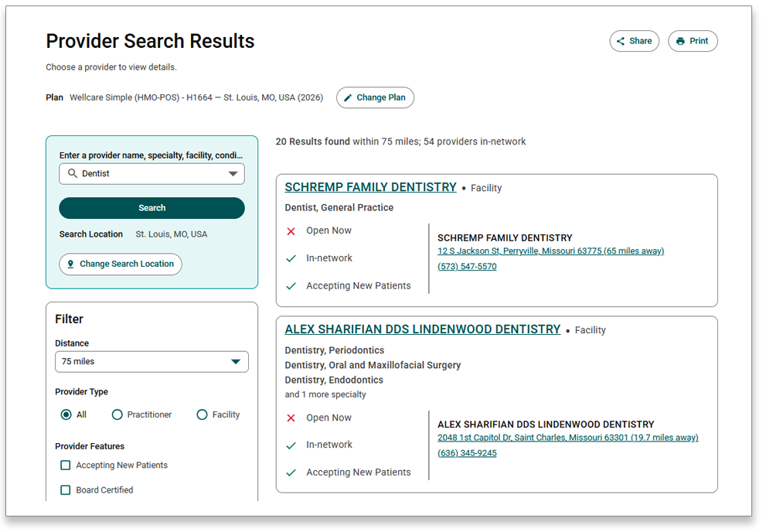Enable the Accepting New Patients filter checkbox
Screen dimensions: 773x532
point(66,465)
